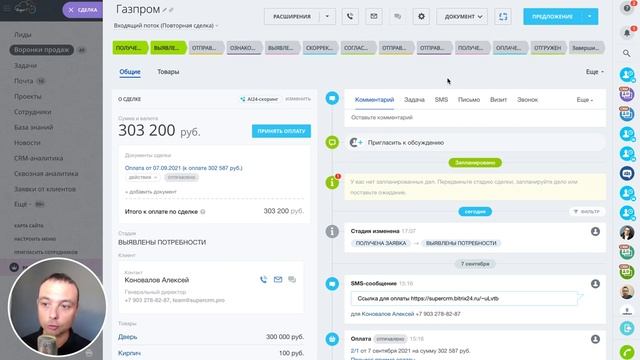Click the ПРИНЯТЬ ОПЛАТУ button

point(281,131)
